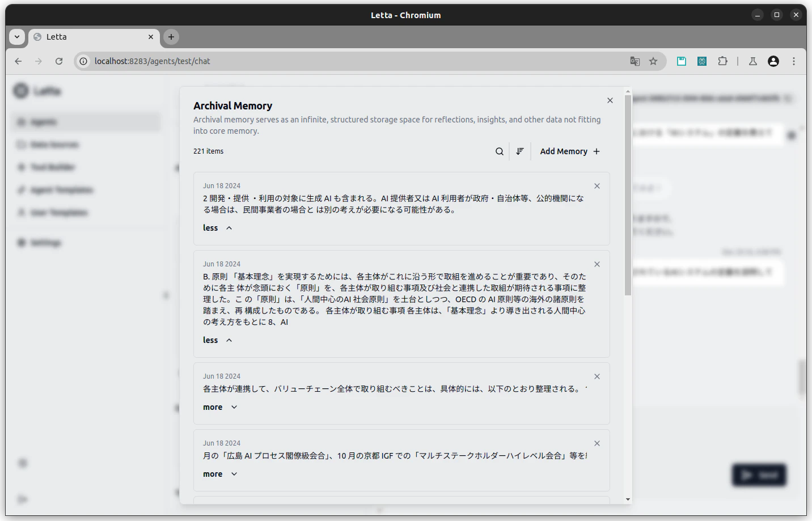This screenshot has width=812, height=521.
Task: Click the dialog's vertical scrollbar thumb
Action: [x=628, y=195]
